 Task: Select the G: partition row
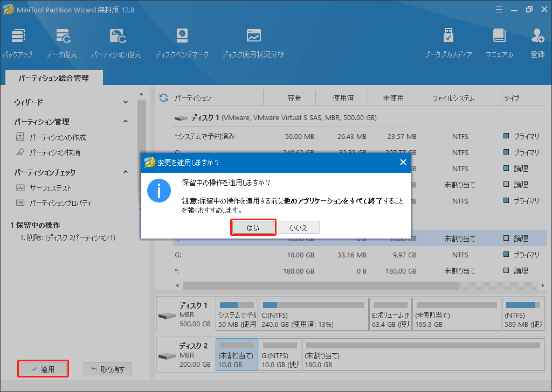coord(360,255)
